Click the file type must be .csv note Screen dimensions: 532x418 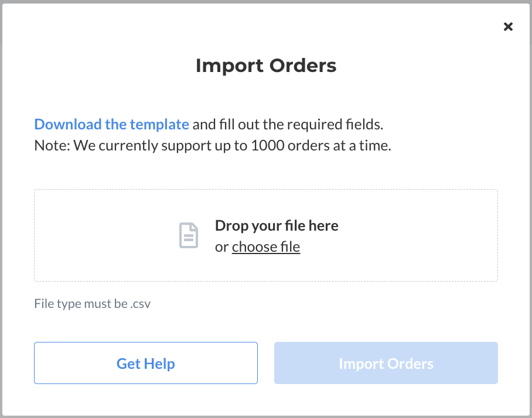pyautogui.click(x=92, y=303)
